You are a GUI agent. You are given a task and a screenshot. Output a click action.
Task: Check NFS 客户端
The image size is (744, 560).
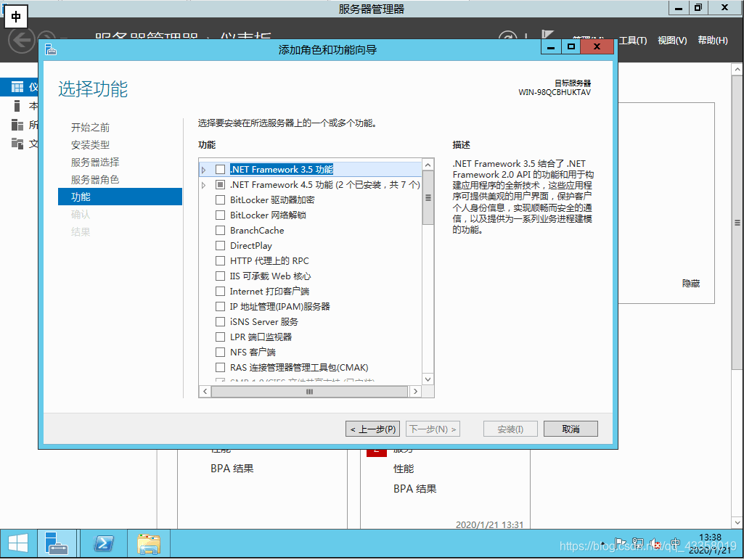click(220, 352)
